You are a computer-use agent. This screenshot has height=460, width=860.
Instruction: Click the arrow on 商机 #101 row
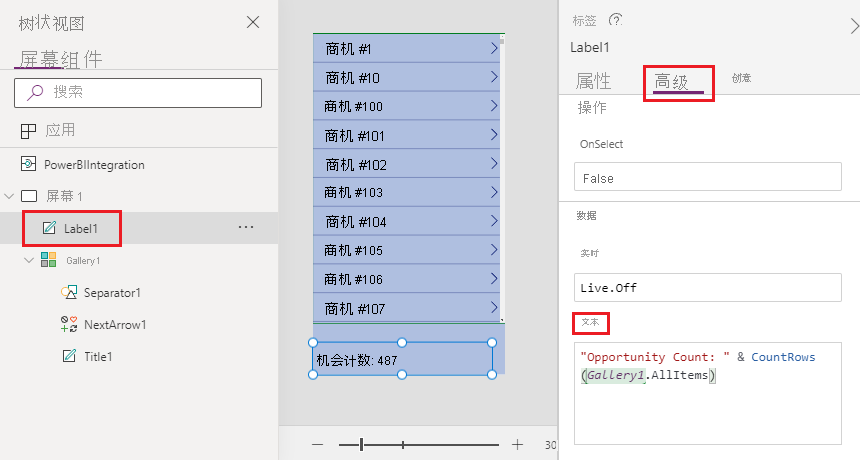[x=494, y=135]
